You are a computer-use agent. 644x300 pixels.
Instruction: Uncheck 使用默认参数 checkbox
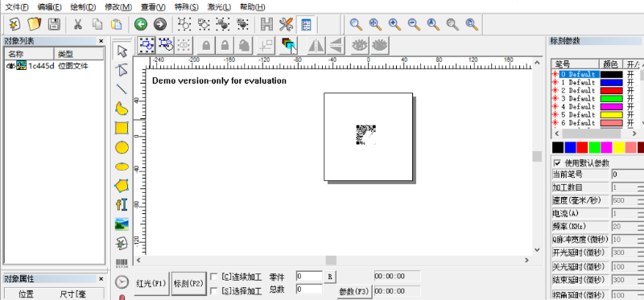557,162
